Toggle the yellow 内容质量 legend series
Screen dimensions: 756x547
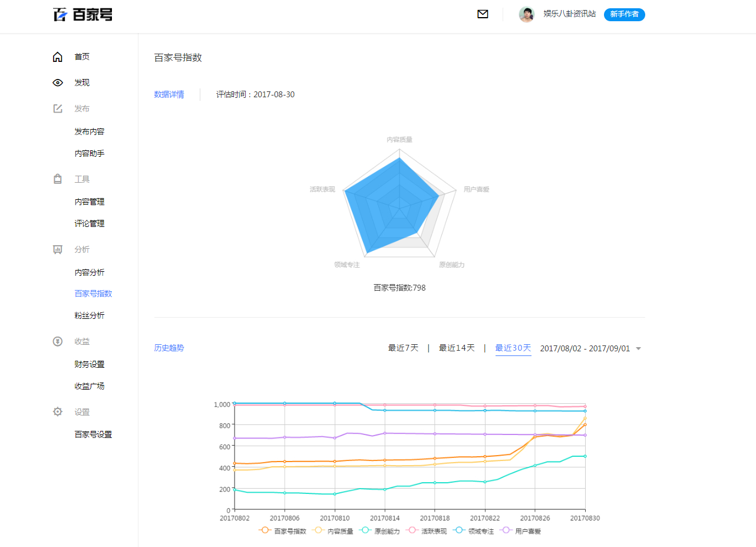pyautogui.click(x=333, y=531)
